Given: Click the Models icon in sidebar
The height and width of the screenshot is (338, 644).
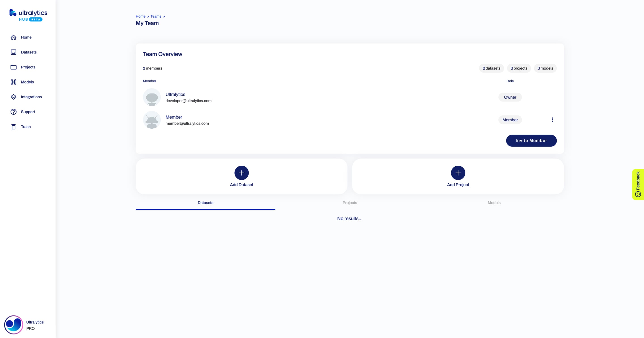Looking at the screenshot, I should point(13,82).
